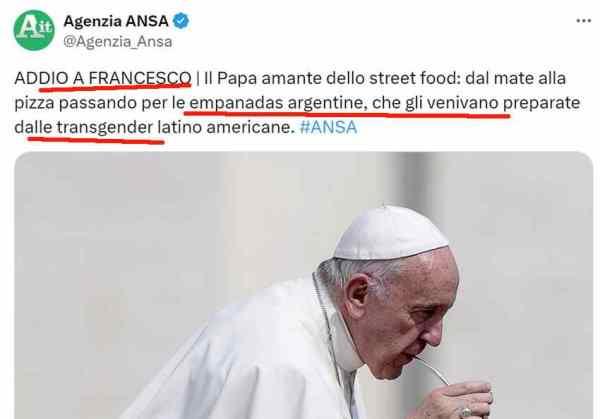Click the blue verified badge
This screenshot has height=419, width=600.
pyautogui.click(x=181, y=21)
